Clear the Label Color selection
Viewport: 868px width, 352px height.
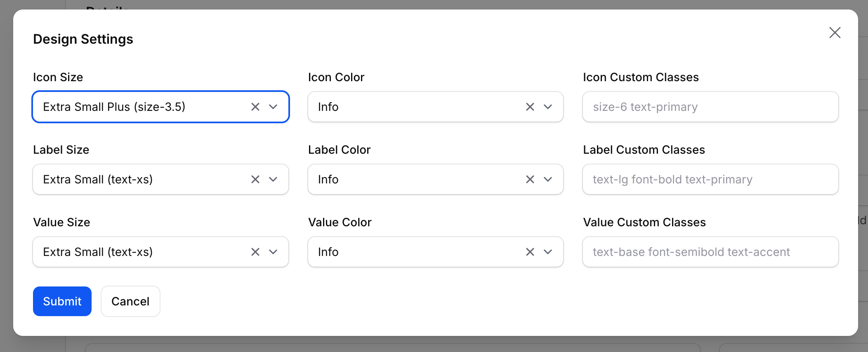[x=530, y=179]
